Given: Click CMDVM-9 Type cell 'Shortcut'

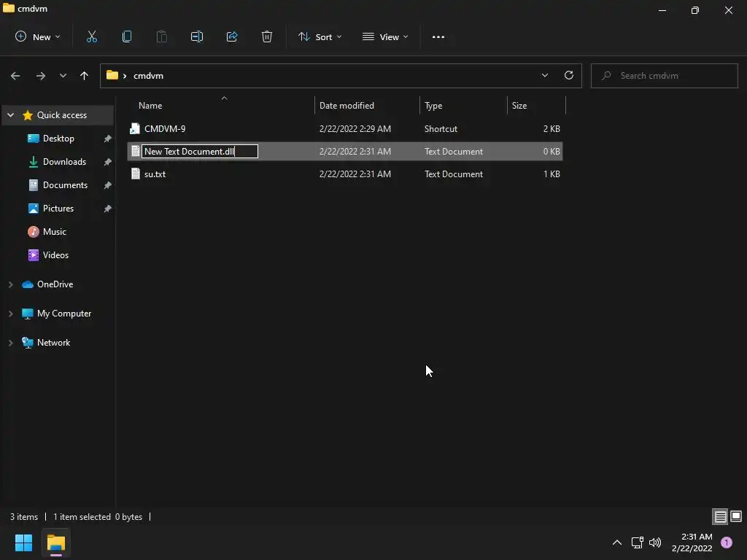Looking at the screenshot, I should (x=441, y=129).
